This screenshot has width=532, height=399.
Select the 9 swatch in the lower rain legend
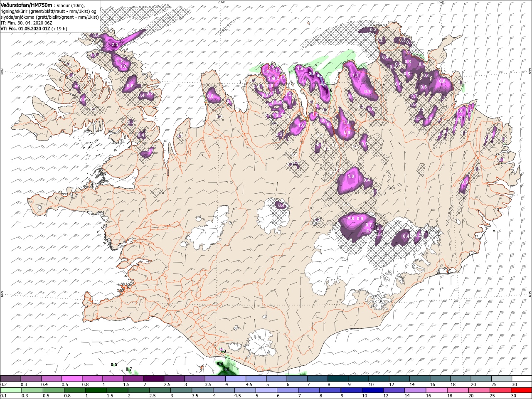351,390
